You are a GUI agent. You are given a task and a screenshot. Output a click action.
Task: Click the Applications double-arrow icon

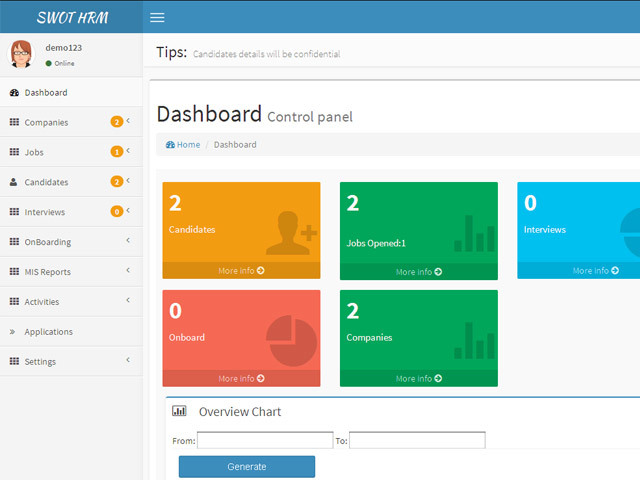pyautogui.click(x=13, y=331)
